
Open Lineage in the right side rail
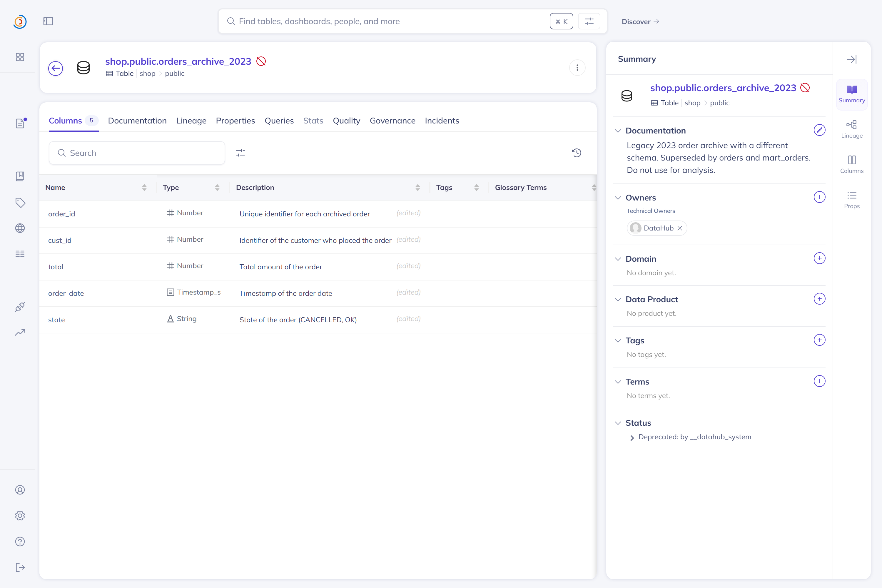(x=852, y=129)
